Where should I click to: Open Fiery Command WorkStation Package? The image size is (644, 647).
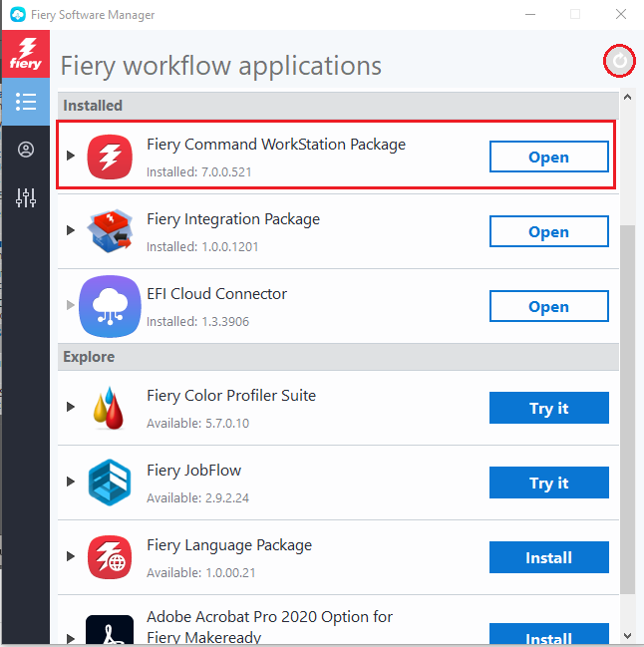point(548,157)
